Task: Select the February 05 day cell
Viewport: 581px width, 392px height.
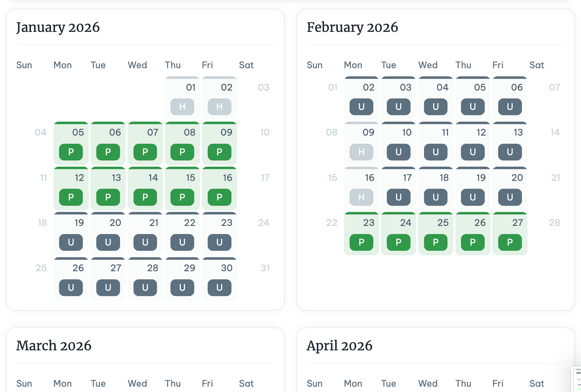Action: (472, 98)
